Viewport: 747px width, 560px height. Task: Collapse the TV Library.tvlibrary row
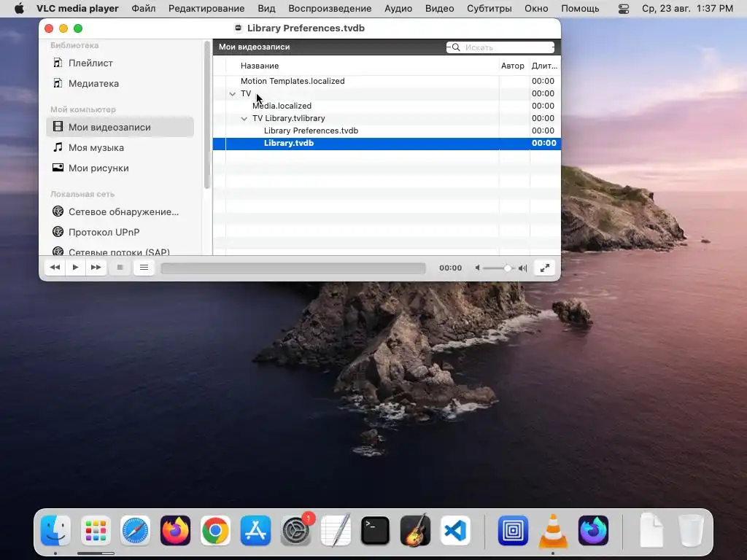click(244, 119)
